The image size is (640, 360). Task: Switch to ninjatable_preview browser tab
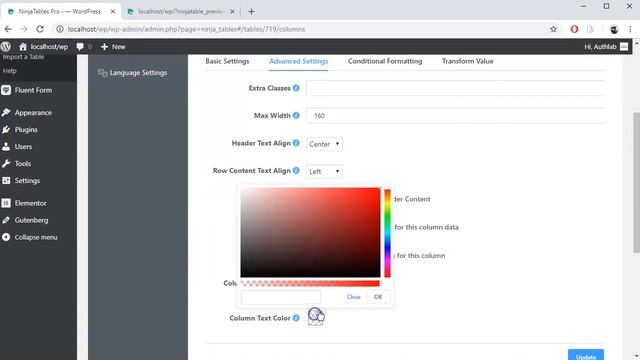pyautogui.click(x=181, y=11)
